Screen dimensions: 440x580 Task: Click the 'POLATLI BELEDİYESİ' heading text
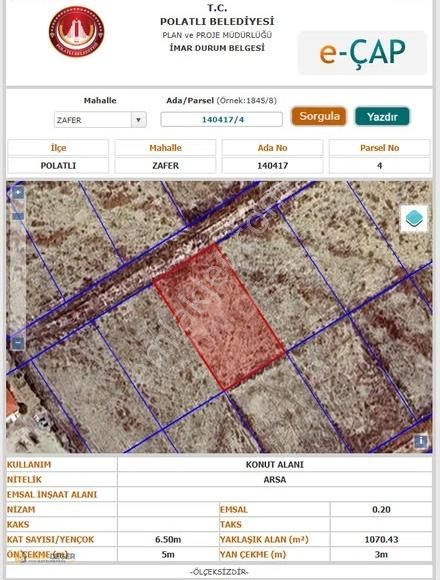[x=217, y=21]
